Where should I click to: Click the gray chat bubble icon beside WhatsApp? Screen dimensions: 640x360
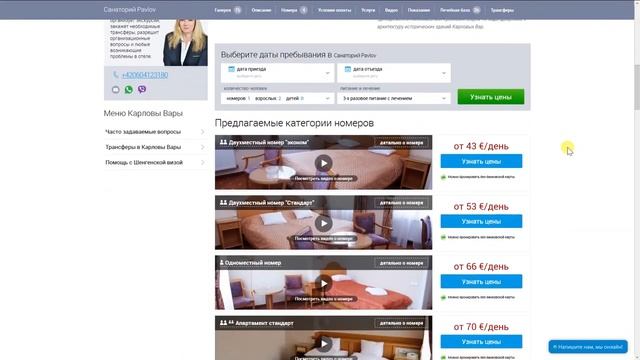point(116,89)
